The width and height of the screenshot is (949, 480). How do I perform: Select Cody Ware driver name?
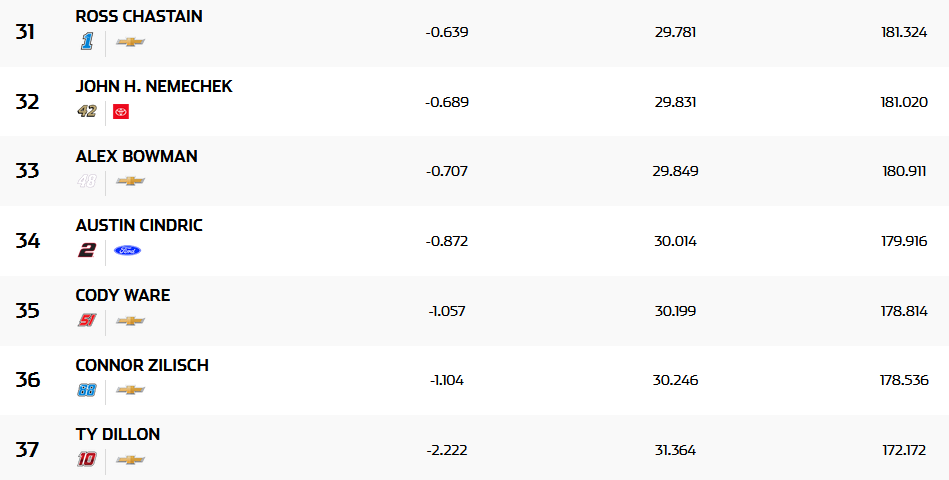[x=123, y=295]
